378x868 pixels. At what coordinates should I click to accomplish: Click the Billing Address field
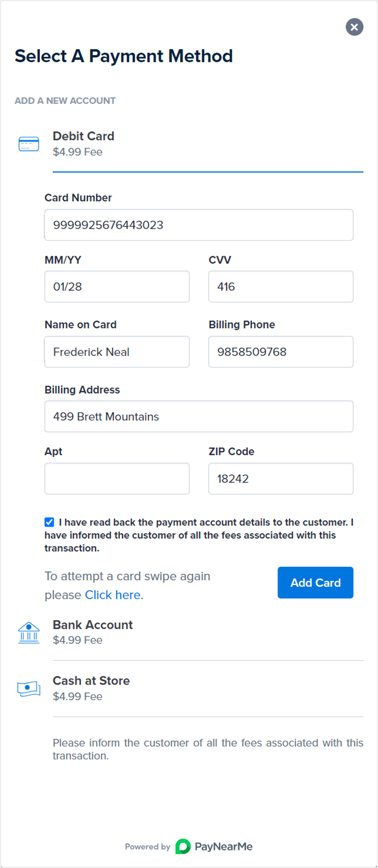point(198,416)
